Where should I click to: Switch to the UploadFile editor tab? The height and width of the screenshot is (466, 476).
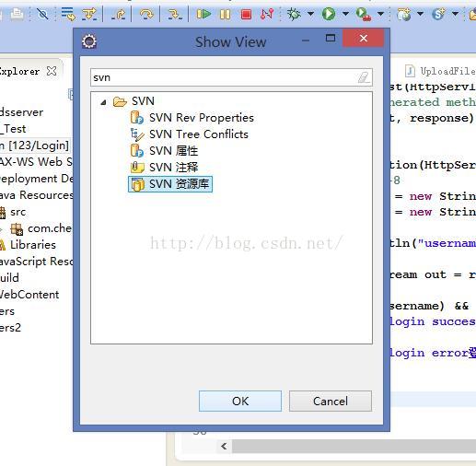[447, 71]
